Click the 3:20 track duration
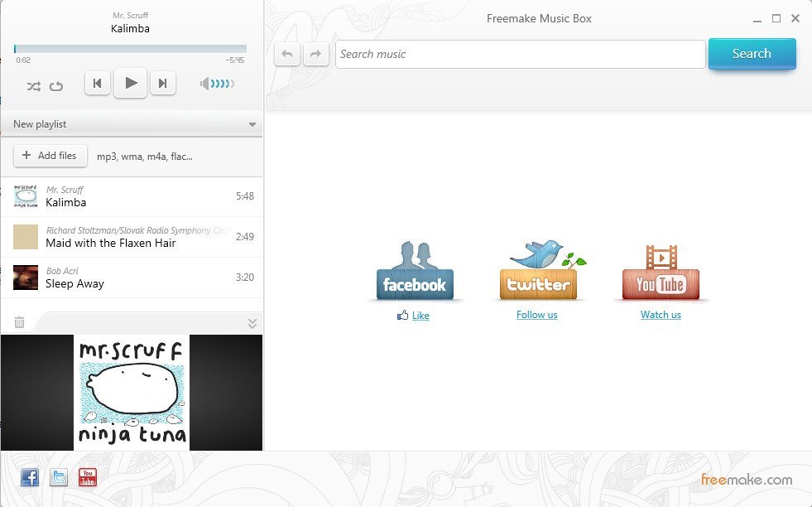 coord(245,277)
